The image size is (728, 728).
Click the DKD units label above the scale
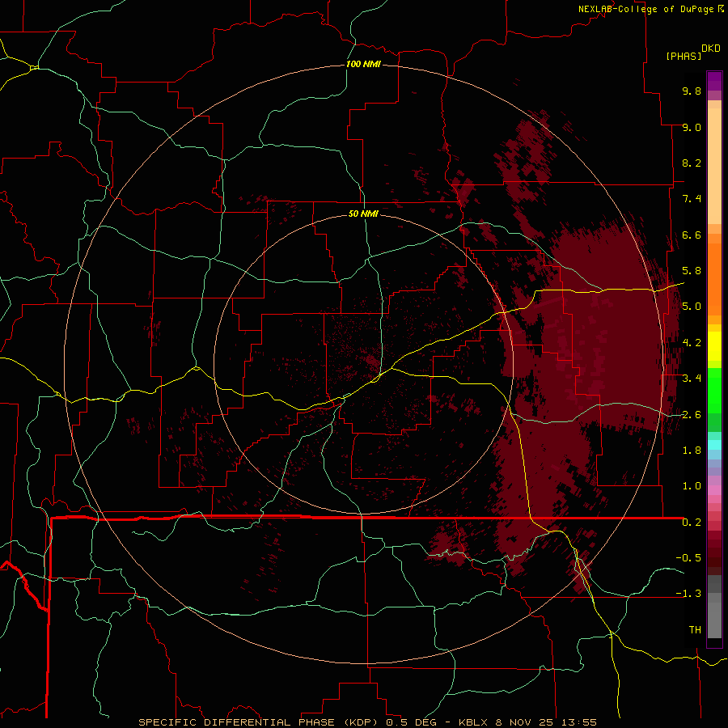[x=711, y=49]
